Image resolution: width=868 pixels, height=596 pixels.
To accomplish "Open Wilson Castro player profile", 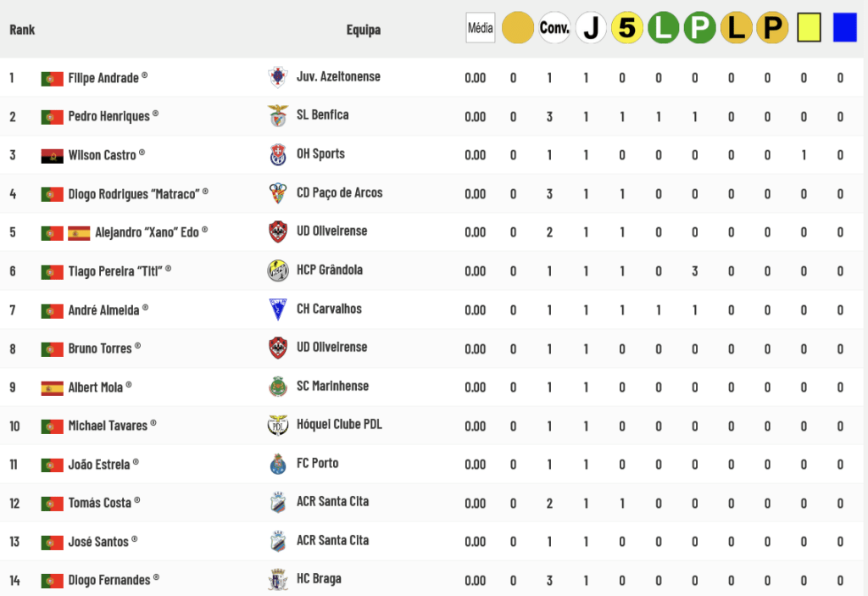I will pyautogui.click(x=102, y=155).
